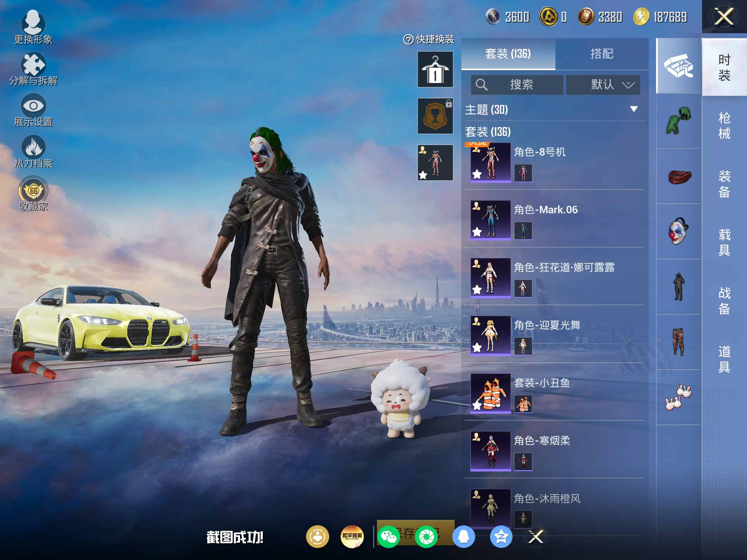The height and width of the screenshot is (560, 747).
Task: Toggle favorite star on 角色-Mark.06
Action: (477, 232)
